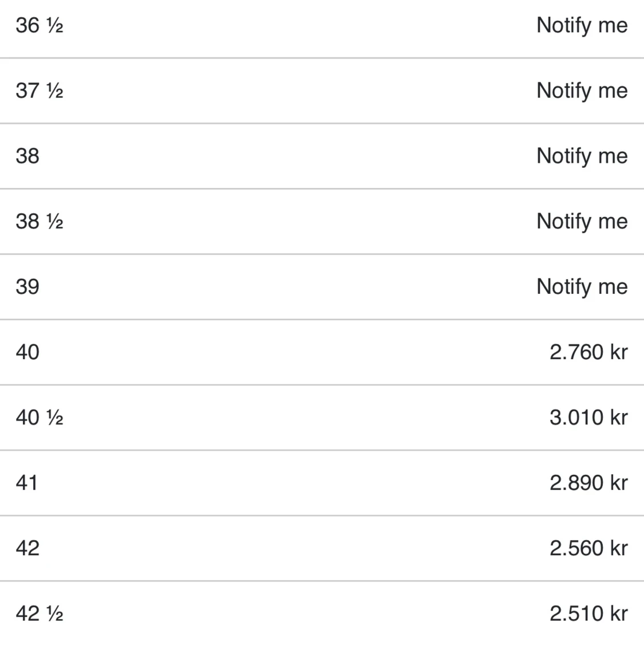Choose the 2.510 kr price
Viewport: 644px width, 645px height.
coord(588,613)
